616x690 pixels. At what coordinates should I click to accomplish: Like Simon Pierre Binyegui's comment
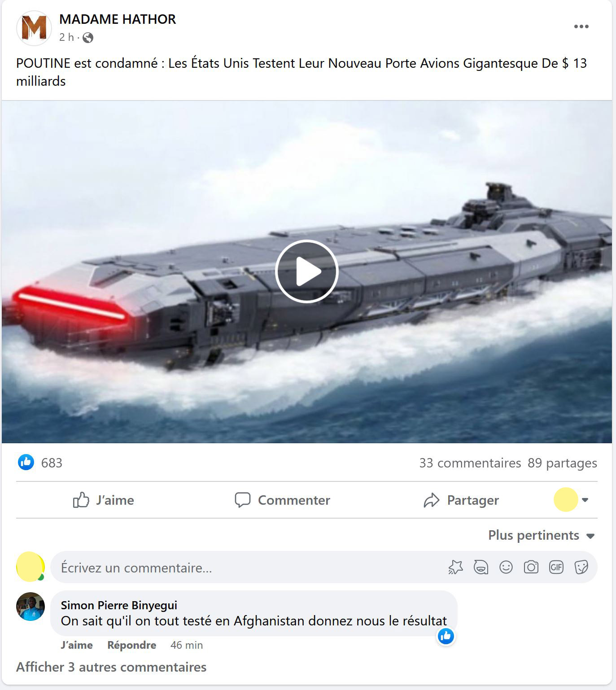(x=77, y=645)
